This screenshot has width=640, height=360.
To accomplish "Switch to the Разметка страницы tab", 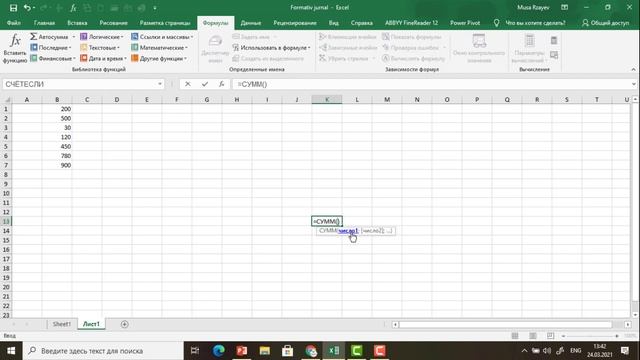I will pos(165,23).
